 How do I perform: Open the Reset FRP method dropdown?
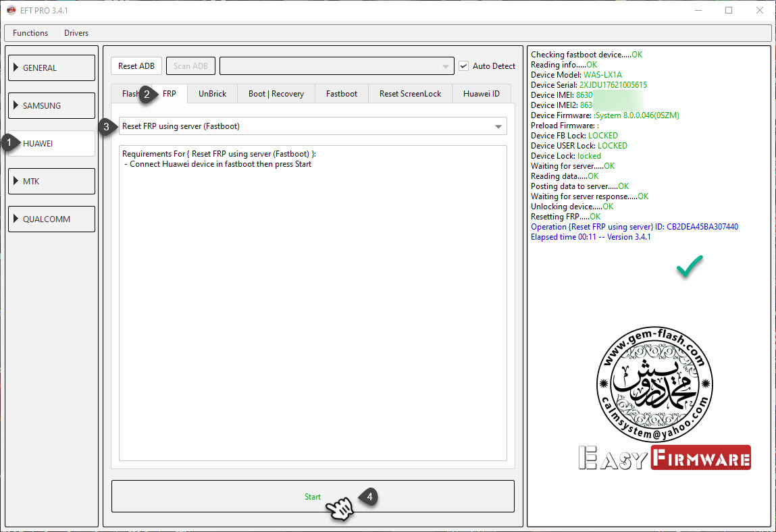313,126
